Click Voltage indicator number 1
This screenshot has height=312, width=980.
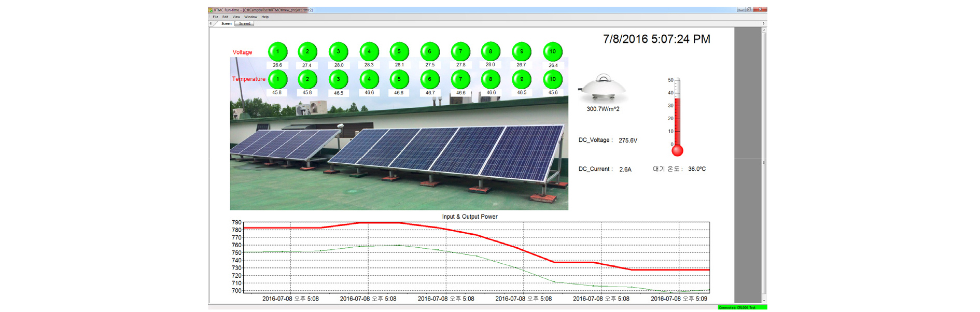277,52
